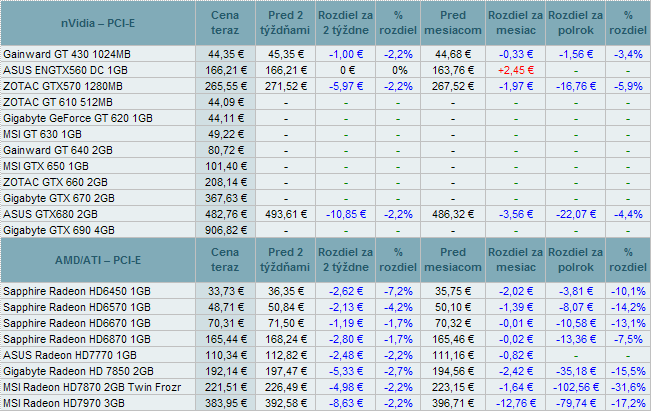Click the nVidia 'Pred 2 týždňami' header
Viewport: 651px width, 411px height.
286,23
